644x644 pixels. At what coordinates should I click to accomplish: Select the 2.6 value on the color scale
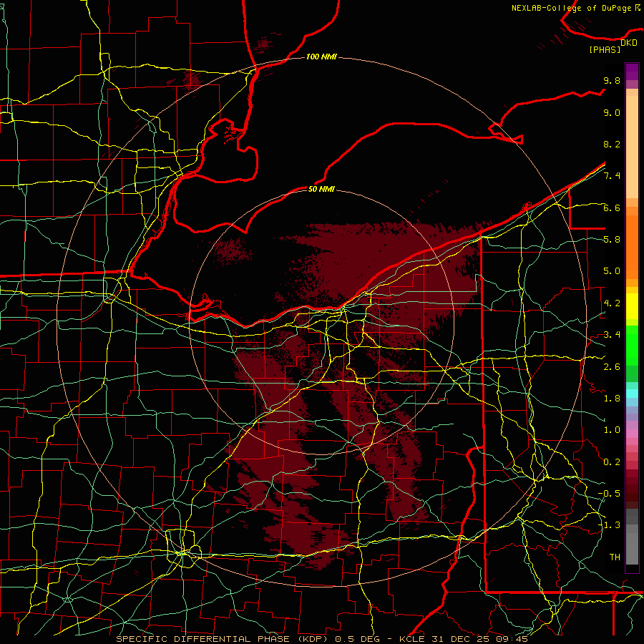tap(612, 367)
